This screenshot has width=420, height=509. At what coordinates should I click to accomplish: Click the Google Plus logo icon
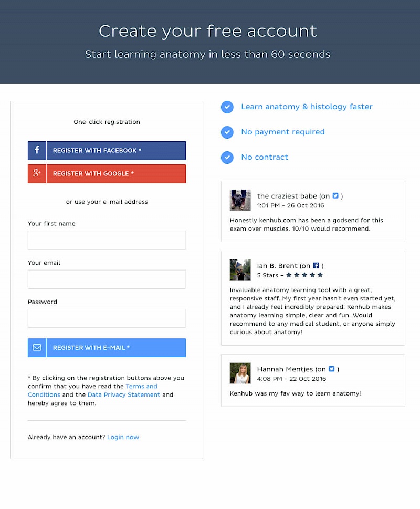[x=37, y=173]
